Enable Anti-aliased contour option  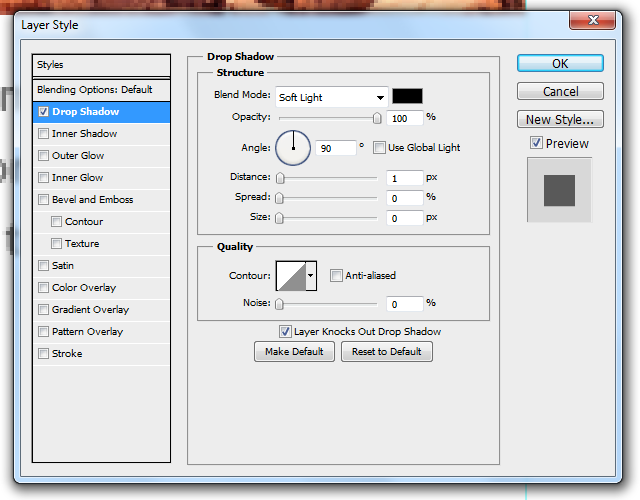point(336,276)
